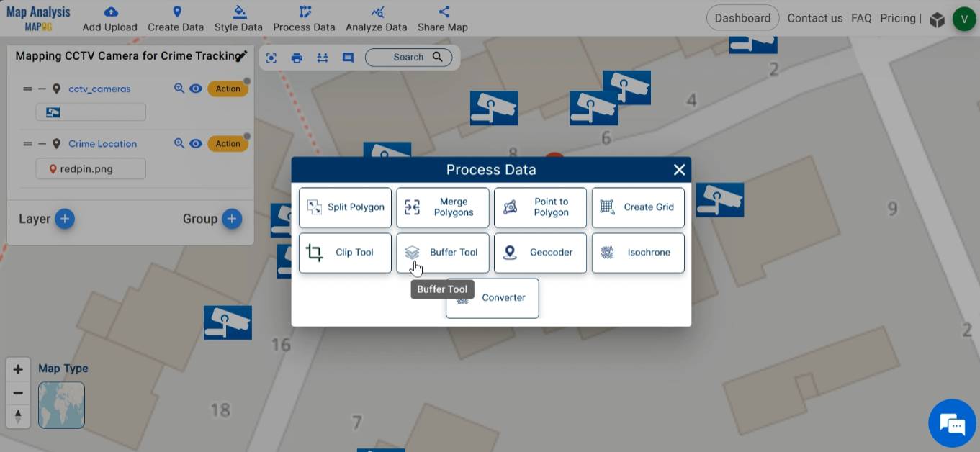Image resolution: width=980 pixels, height=452 pixels.
Task: Open the Map Type globe thumbnail
Action: tap(61, 405)
